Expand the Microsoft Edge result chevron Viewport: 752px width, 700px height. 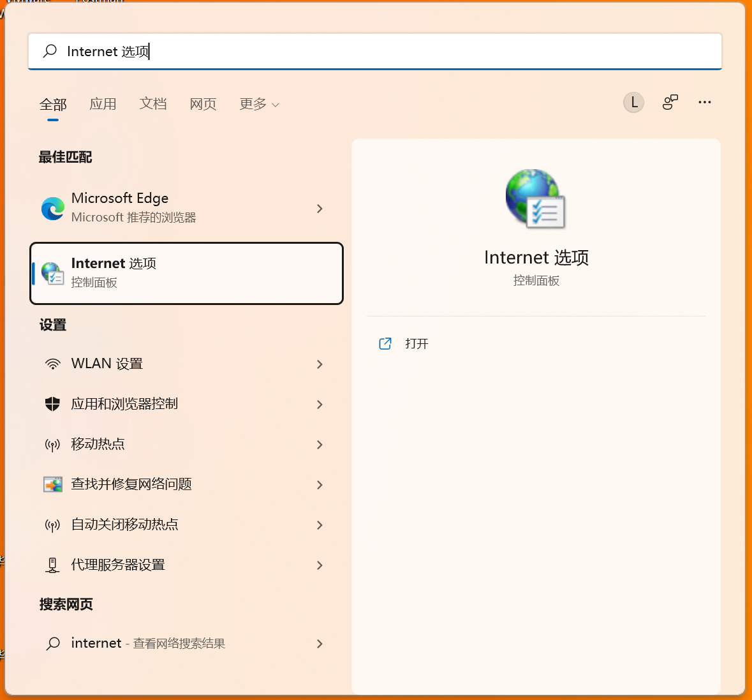pyautogui.click(x=320, y=209)
